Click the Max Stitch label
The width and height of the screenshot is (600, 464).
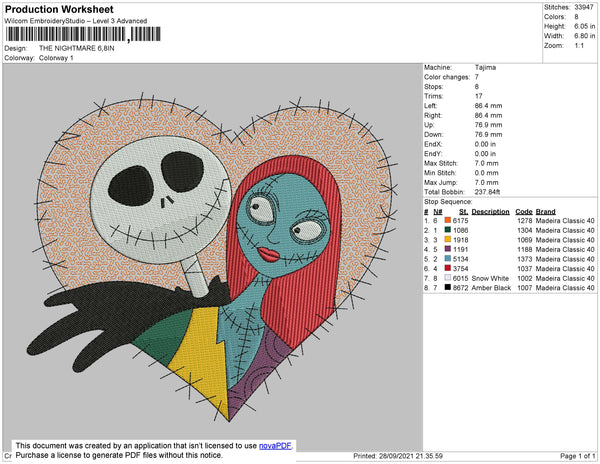[442, 163]
